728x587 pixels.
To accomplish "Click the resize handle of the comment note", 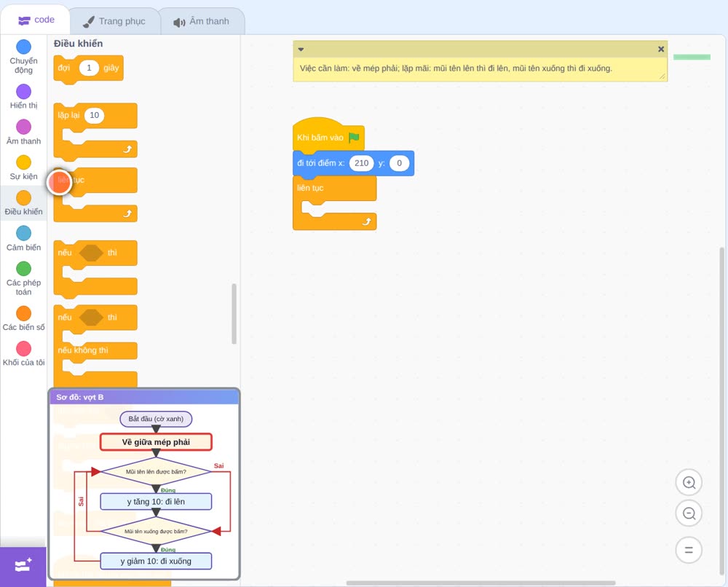I will pyautogui.click(x=662, y=76).
